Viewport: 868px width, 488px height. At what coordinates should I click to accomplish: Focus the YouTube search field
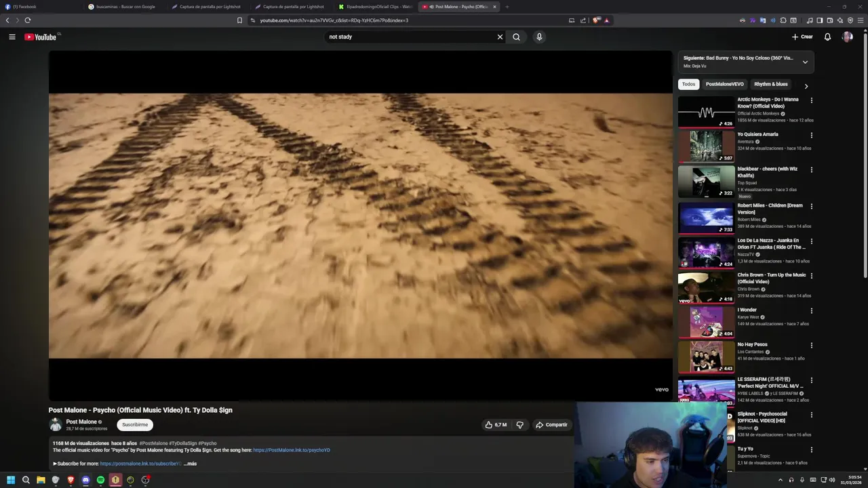click(410, 37)
